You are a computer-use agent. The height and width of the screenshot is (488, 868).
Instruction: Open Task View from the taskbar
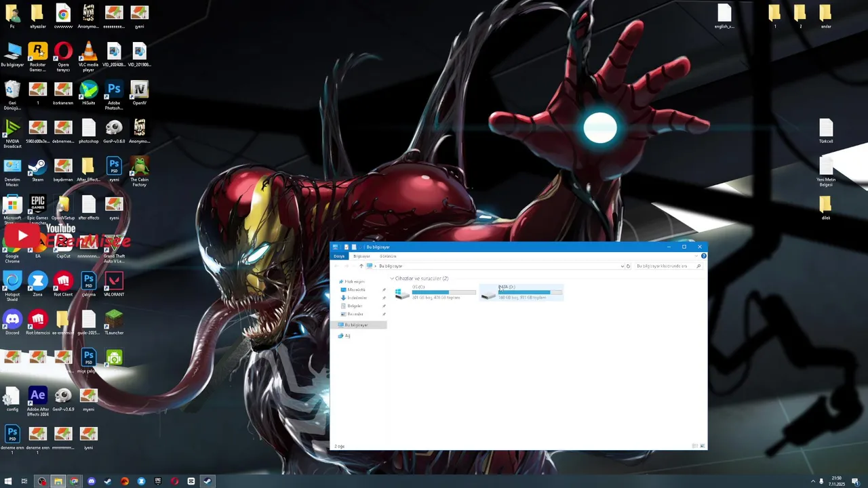click(24, 481)
